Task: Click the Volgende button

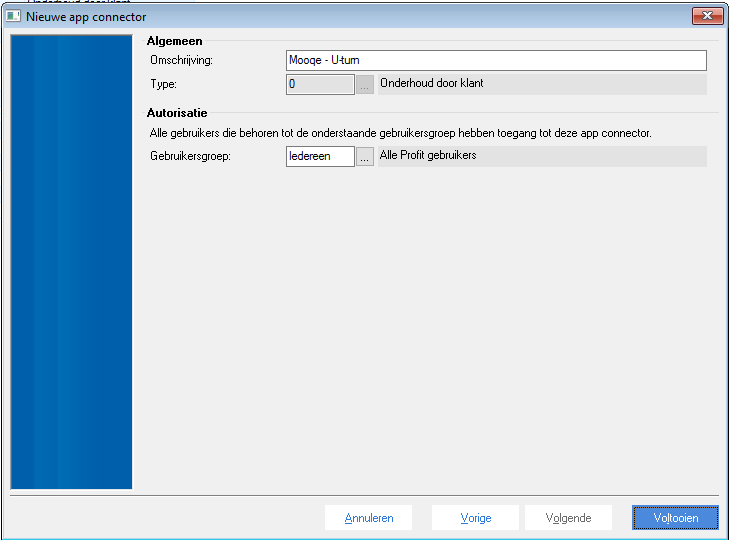Action: [x=568, y=518]
